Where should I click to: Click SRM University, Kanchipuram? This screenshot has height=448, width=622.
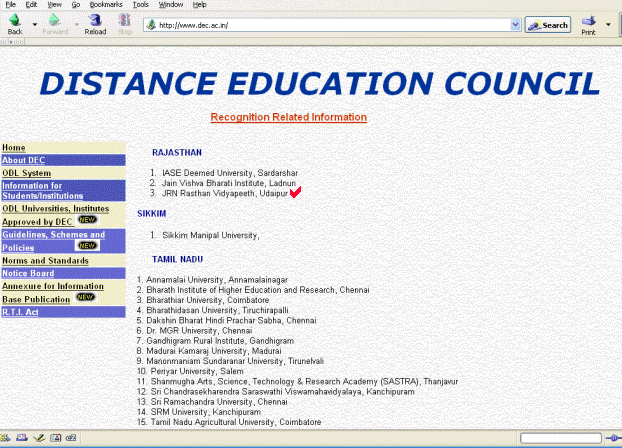(x=206, y=412)
